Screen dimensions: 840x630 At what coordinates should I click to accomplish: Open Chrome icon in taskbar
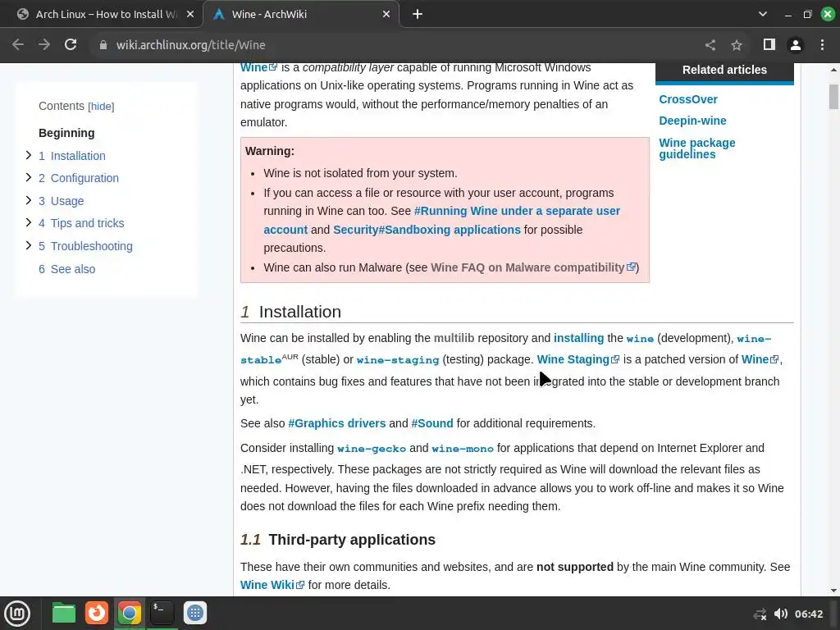pyautogui.click(x=129, y=614)
